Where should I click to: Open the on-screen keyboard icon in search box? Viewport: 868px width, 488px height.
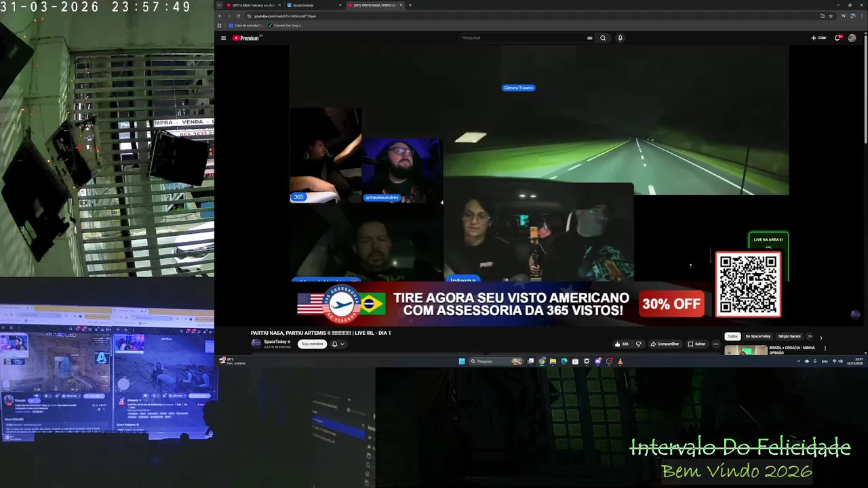pos(589,38)
